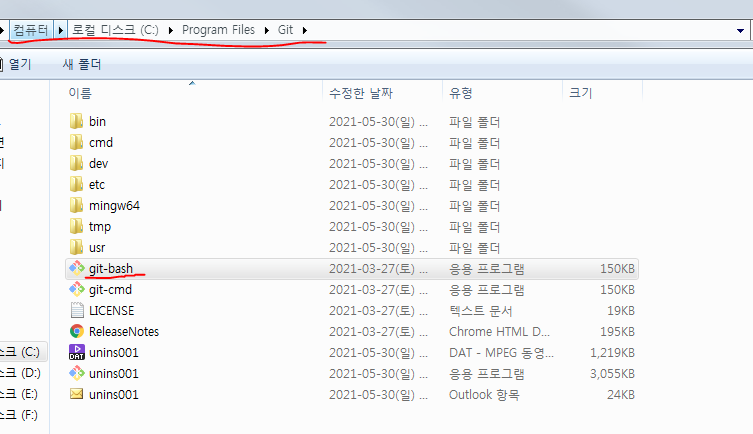Go to 로컬 디스크 (C:) breadcrumb
This screenshot has height=434, width=753.
(x=115, y=30)
